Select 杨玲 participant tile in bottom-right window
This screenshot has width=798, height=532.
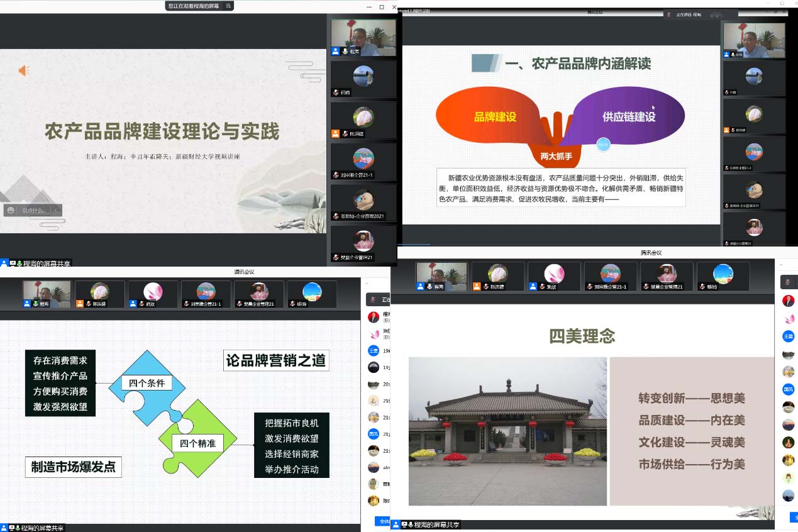(723, 276)
